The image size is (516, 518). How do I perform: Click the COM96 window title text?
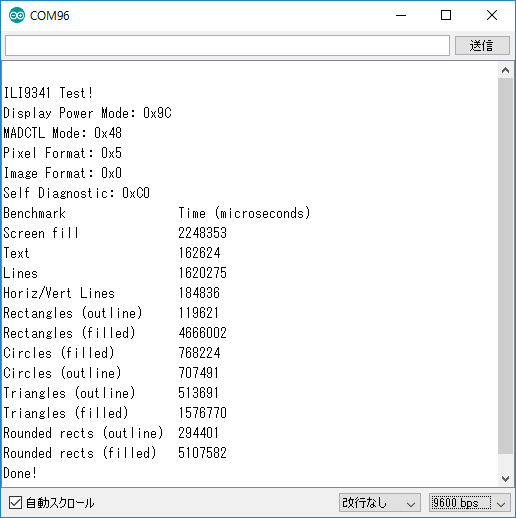50,16
